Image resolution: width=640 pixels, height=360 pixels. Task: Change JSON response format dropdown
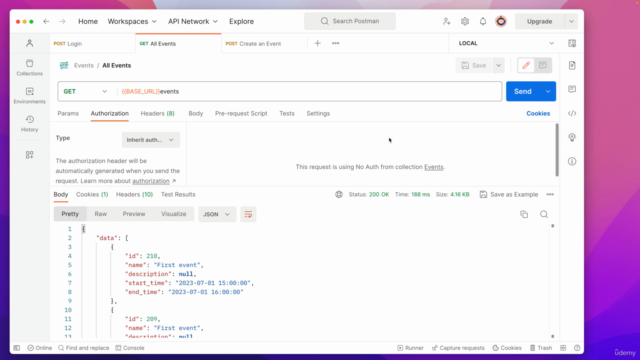click(x=217, y=214)
